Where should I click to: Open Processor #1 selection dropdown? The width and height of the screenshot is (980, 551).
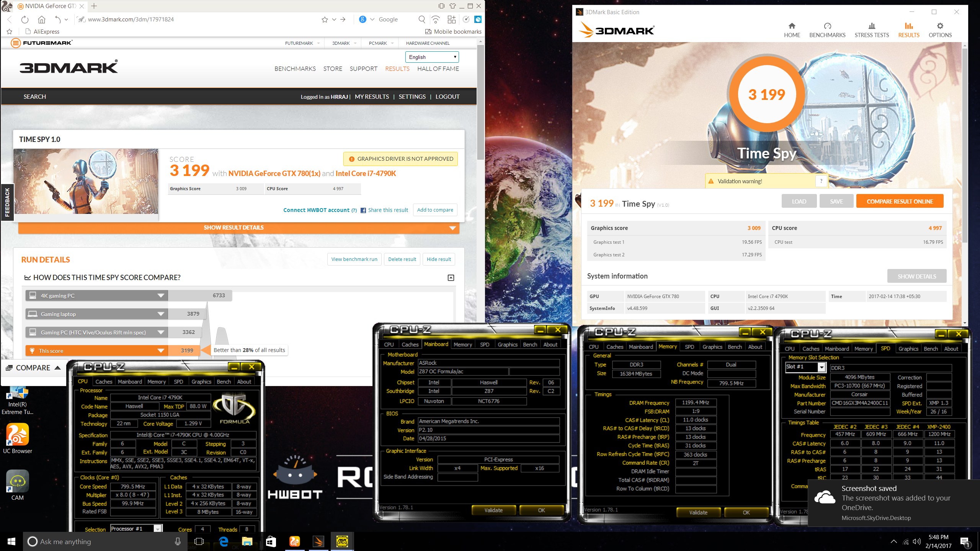coord(158,529)
